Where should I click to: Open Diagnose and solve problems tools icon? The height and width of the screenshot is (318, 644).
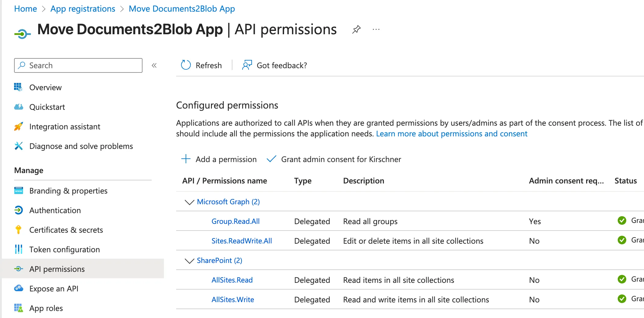[19, 146]
